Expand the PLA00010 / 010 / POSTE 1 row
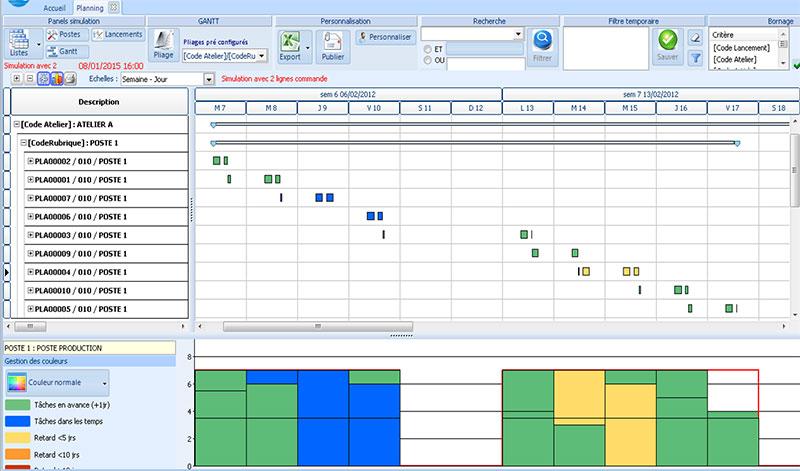Screen dimensions: 800x471 click(30, 290)
